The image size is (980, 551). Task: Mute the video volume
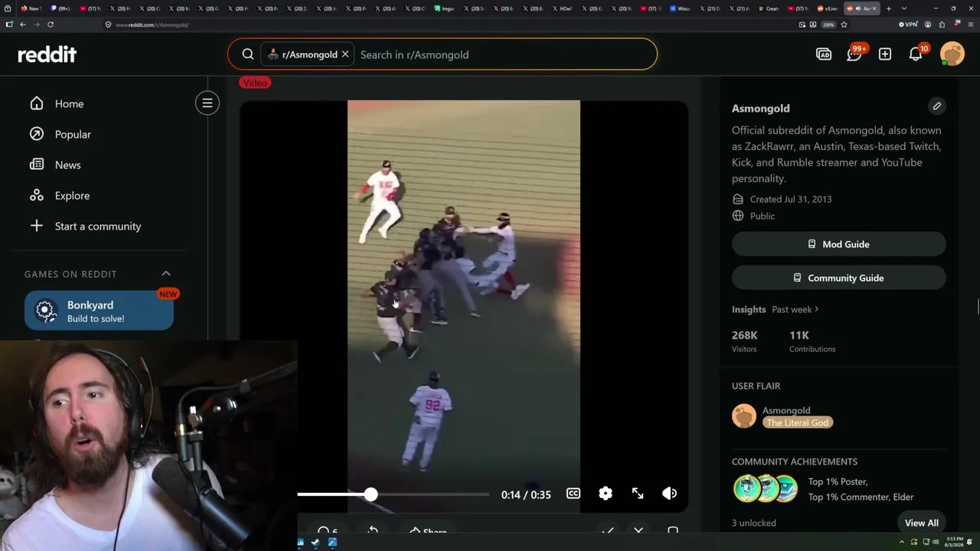[x=670, y=494]
